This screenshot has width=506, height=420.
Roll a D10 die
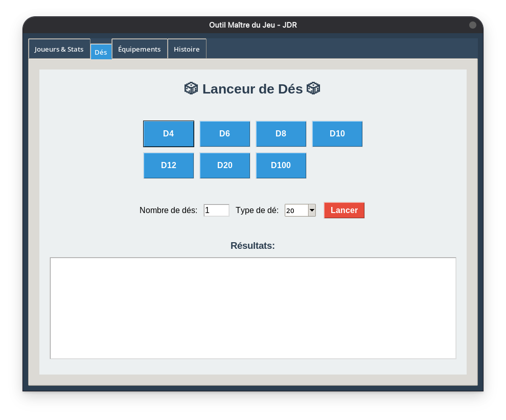coord(337,134)
